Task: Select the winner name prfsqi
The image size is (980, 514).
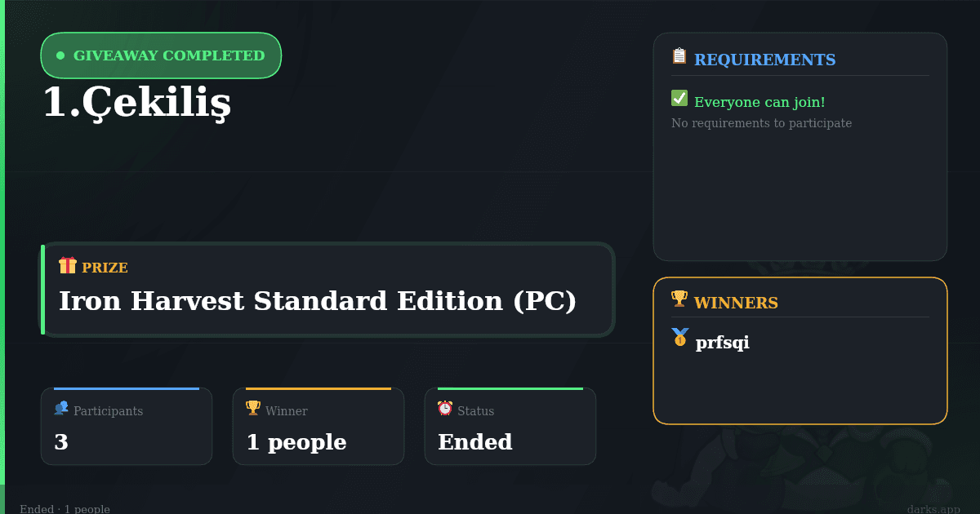Action: point(723,343)
